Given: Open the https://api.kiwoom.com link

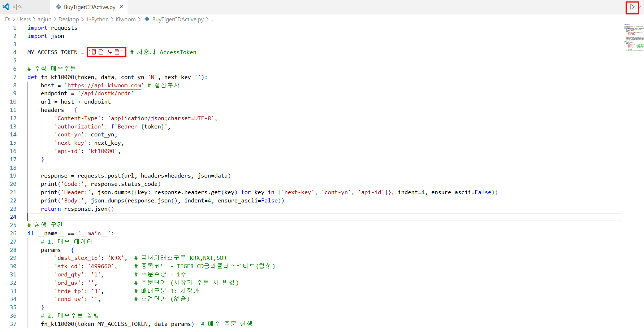Looking at the screenshot, I should click(x=104, y=86).
